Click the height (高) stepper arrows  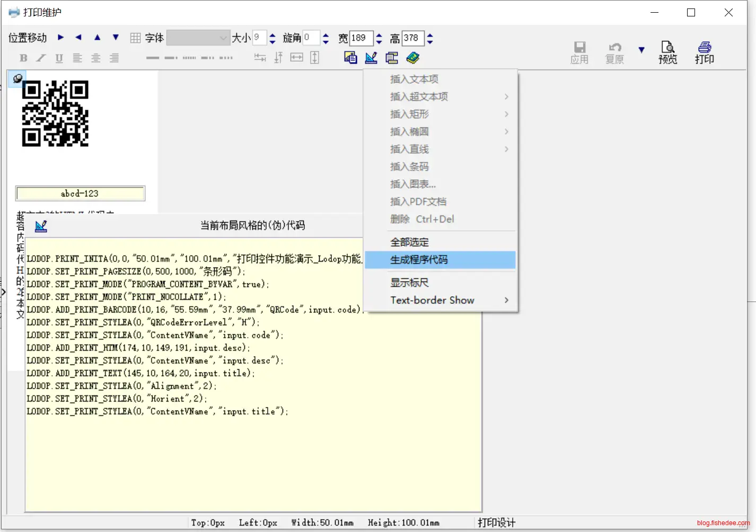coord(430,38)
